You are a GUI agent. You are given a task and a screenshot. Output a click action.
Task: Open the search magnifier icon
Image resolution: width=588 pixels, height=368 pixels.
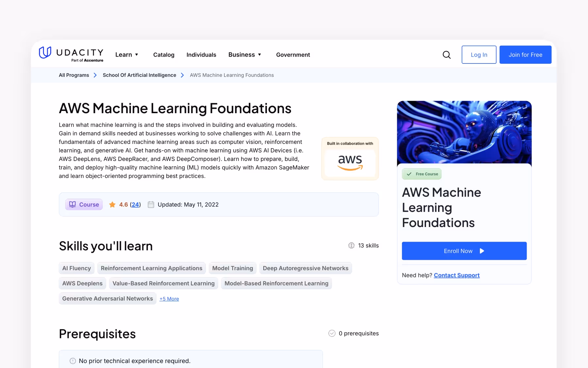[x=447, y=55]
